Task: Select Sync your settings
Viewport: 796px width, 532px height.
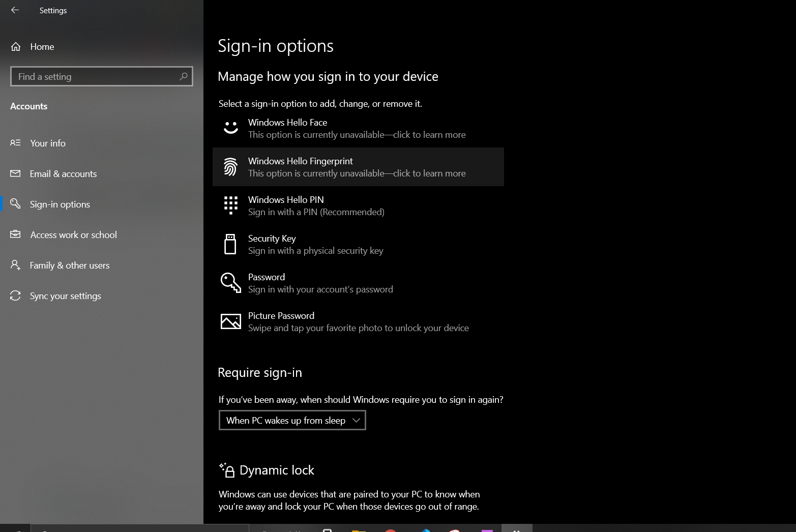Action: 65,296
